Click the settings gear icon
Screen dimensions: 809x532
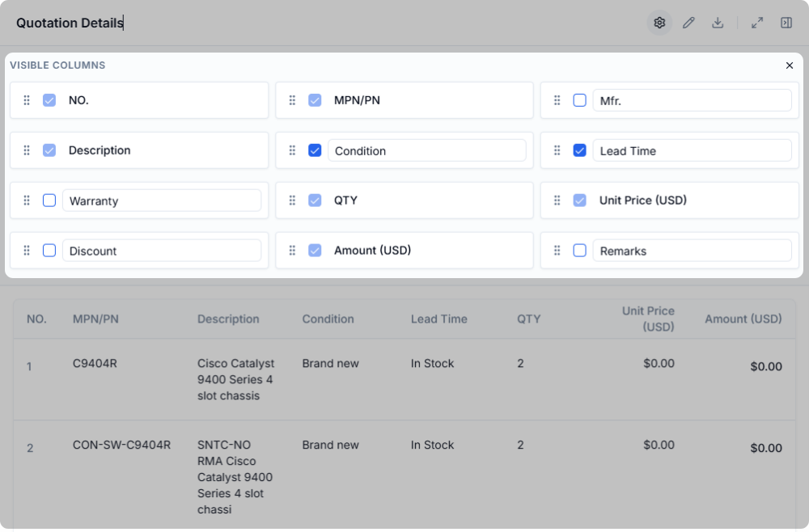coord(659,23)
